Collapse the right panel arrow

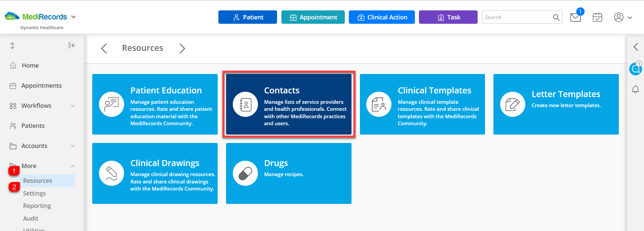636,47
